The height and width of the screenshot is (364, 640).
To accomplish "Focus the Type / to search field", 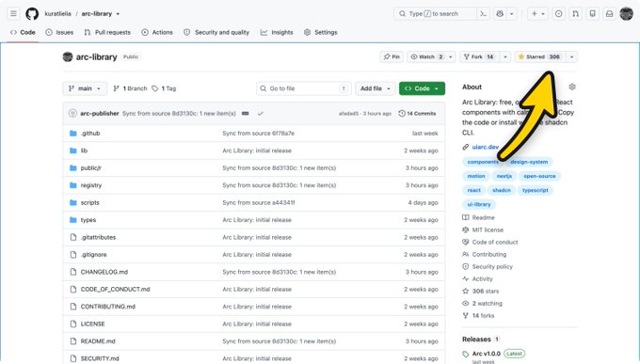I will click(x=435, y=13).
